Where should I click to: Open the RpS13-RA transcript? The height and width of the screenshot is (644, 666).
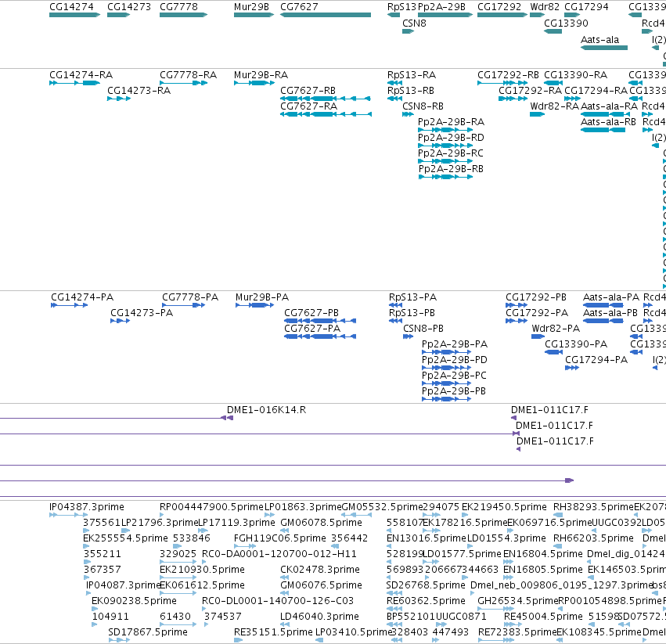click(x=394, y=83)
